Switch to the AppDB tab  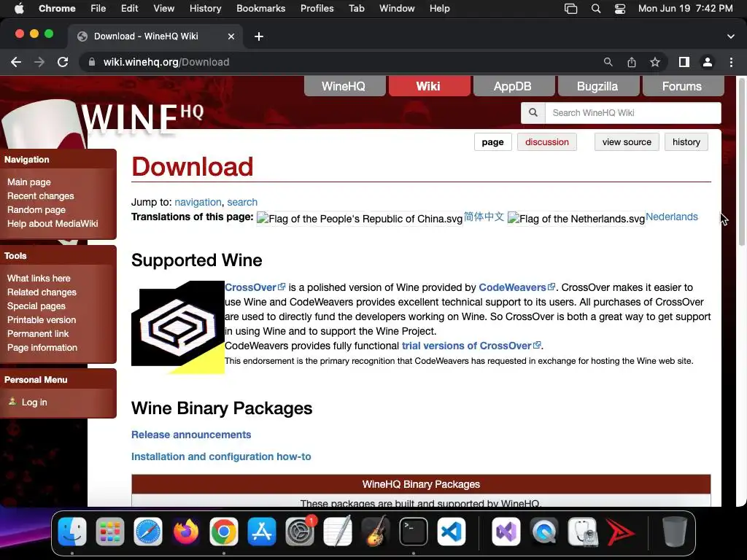[513, 86]
